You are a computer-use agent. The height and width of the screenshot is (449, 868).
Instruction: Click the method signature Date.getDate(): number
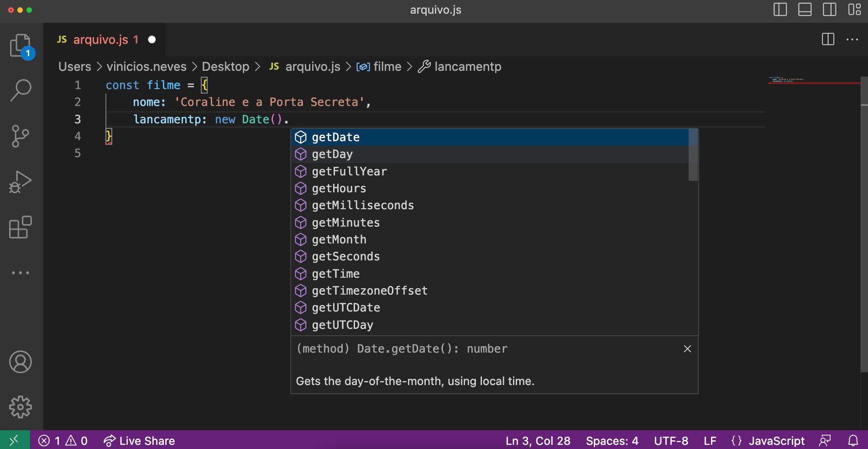[402, 349]
